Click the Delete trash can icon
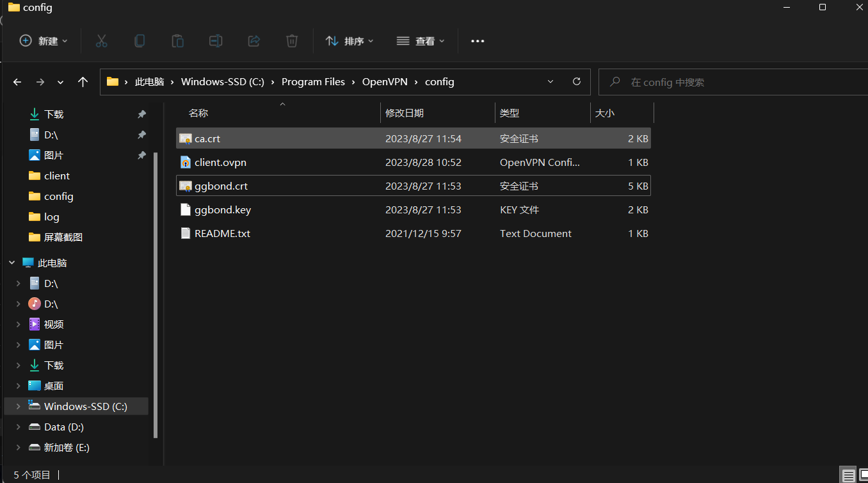868x483 pixels. [292, 41]
